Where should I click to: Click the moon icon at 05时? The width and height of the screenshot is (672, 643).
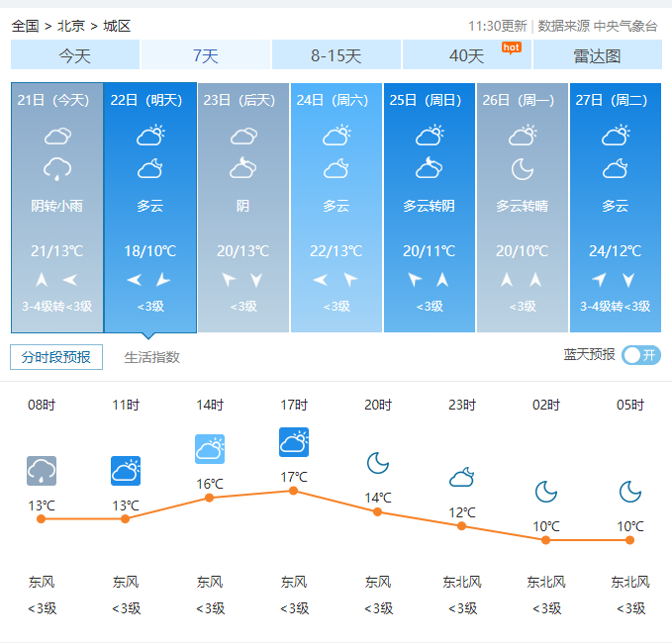630,492
